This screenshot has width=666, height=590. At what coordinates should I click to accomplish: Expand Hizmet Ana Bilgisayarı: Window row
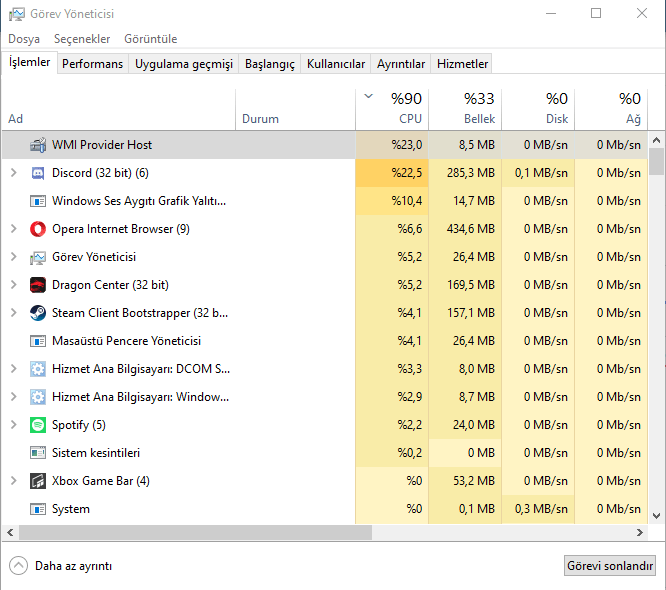pos(14,397)
